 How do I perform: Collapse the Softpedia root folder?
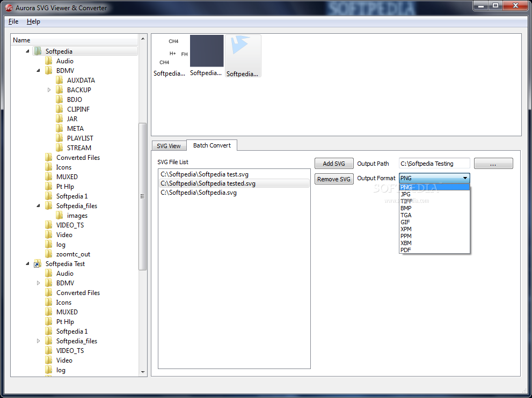pos(27,51)
